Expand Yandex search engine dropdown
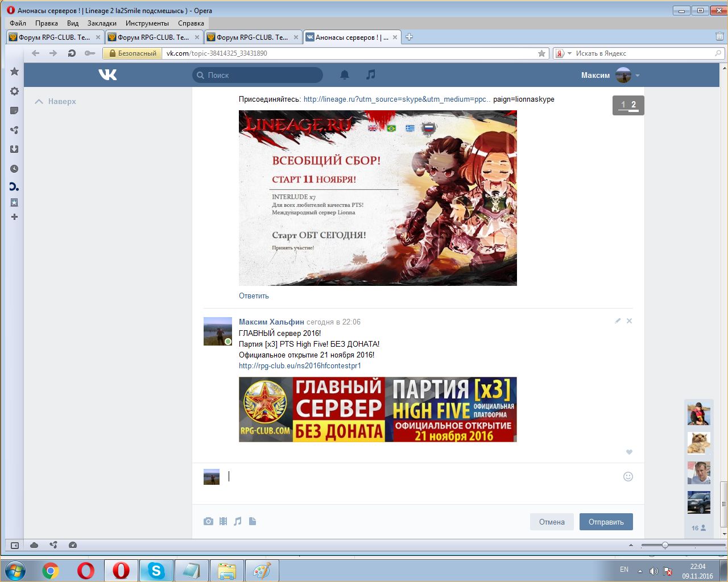 [x=569, y=53]
